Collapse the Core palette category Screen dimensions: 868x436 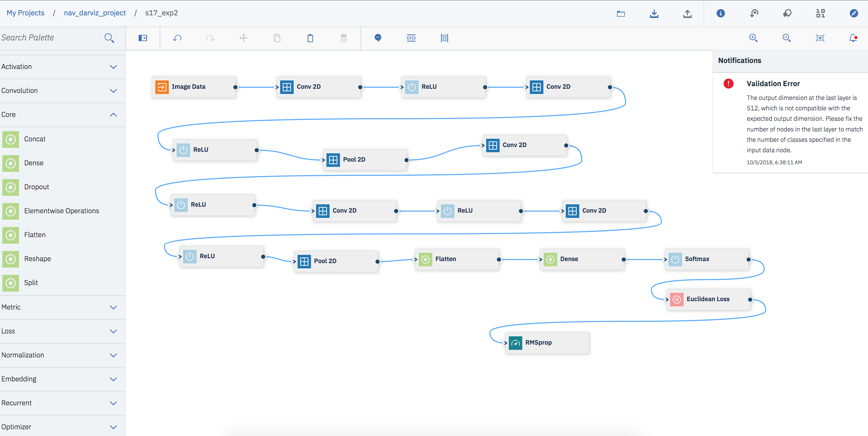[63, 115]
